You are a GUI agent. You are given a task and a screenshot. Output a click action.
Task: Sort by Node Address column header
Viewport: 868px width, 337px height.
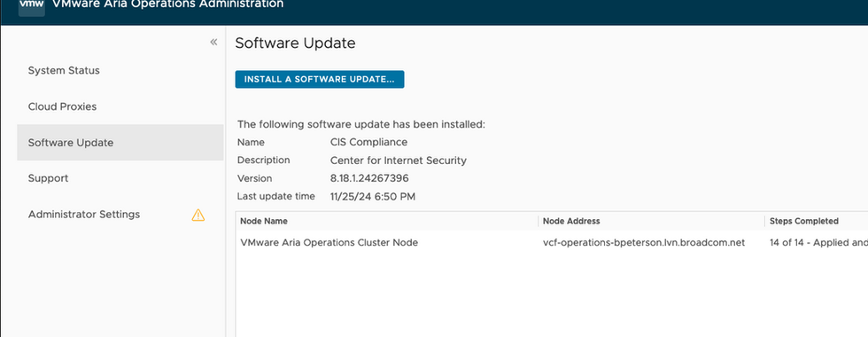[571, 221]
